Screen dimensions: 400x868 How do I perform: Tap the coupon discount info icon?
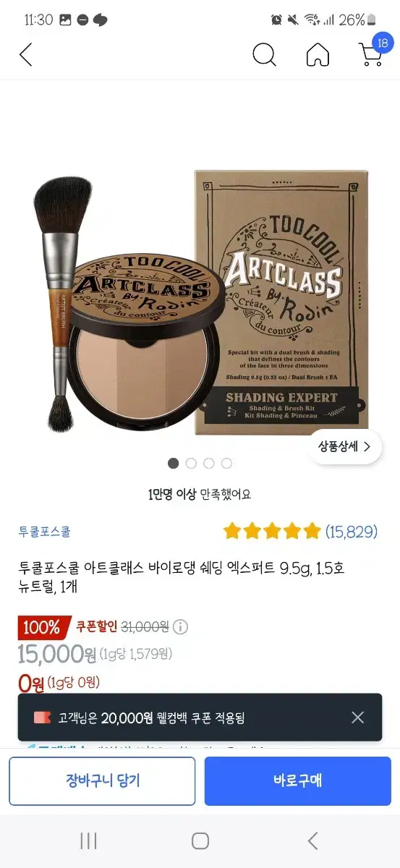coord(181,627)
